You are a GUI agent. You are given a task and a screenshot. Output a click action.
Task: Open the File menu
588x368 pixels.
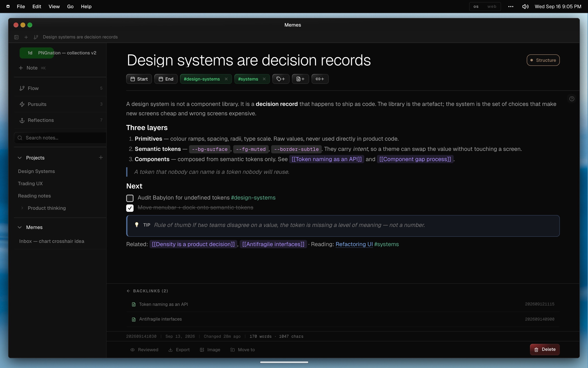(x=21, y=7)
